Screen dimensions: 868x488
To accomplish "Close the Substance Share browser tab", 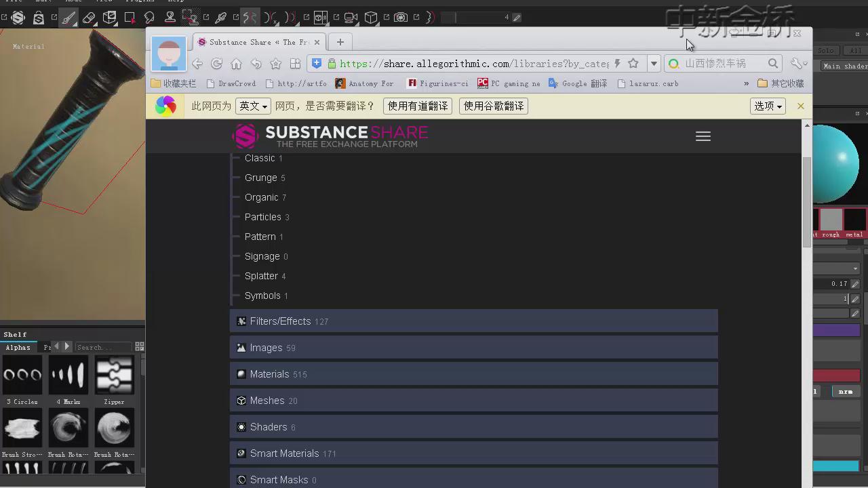I will pos(317,42).
